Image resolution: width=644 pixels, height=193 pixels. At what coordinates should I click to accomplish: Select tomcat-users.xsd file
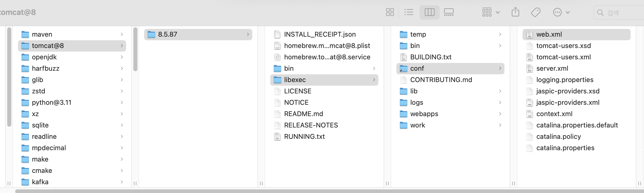[577, 46]
